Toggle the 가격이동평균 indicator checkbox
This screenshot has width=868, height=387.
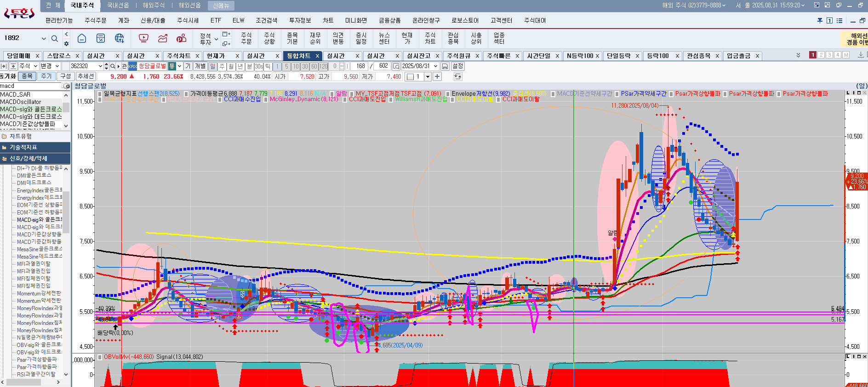pyautogui.click(x=186, y=94)
